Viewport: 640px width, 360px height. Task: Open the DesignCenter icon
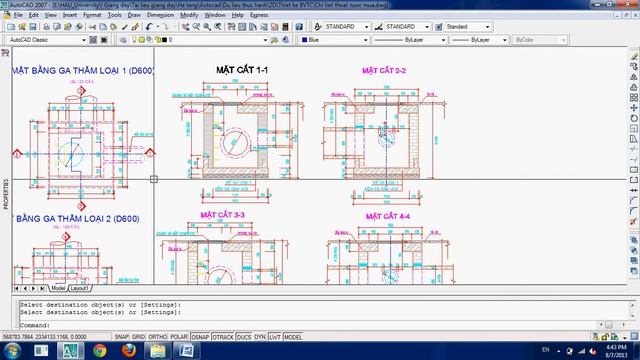point(242,27)
